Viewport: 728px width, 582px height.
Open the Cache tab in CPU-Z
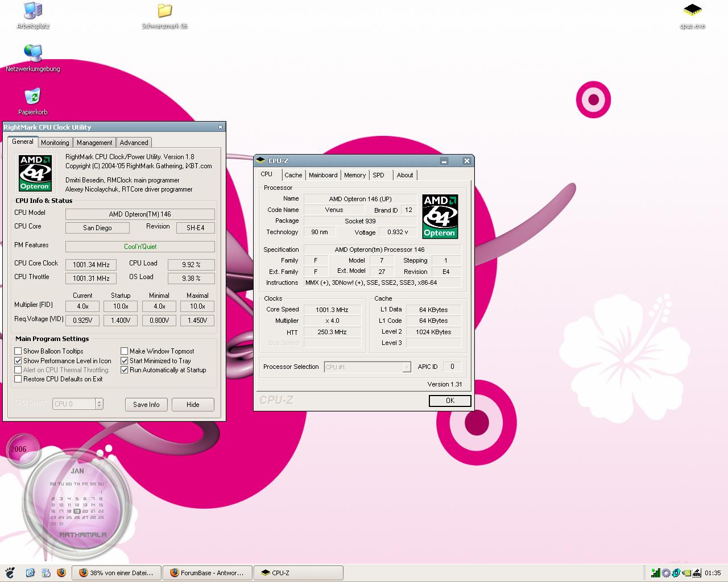tap(293, 175)
